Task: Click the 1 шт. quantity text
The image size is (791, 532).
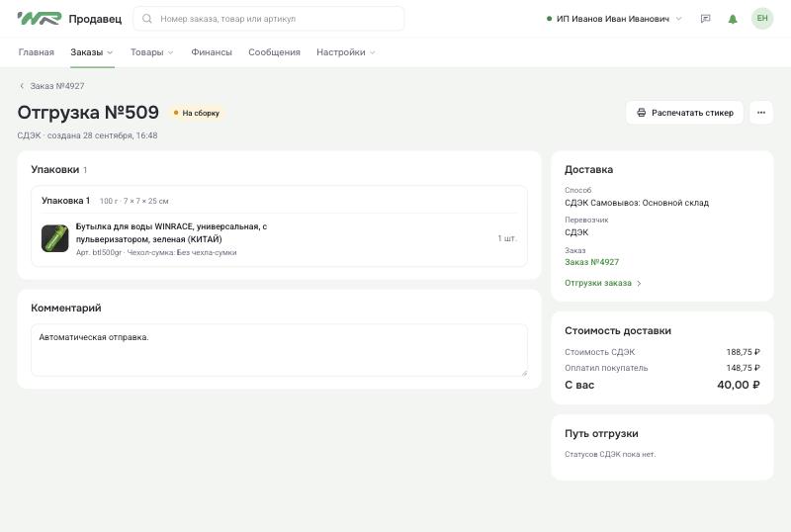Action: click(507, 238)
